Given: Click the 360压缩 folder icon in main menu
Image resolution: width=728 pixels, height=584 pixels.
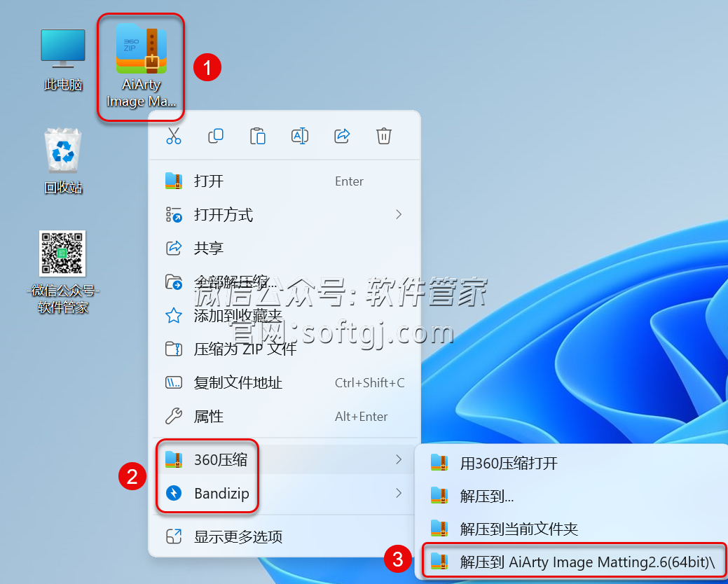Looking at the screenshot, I should coord(174,459).
